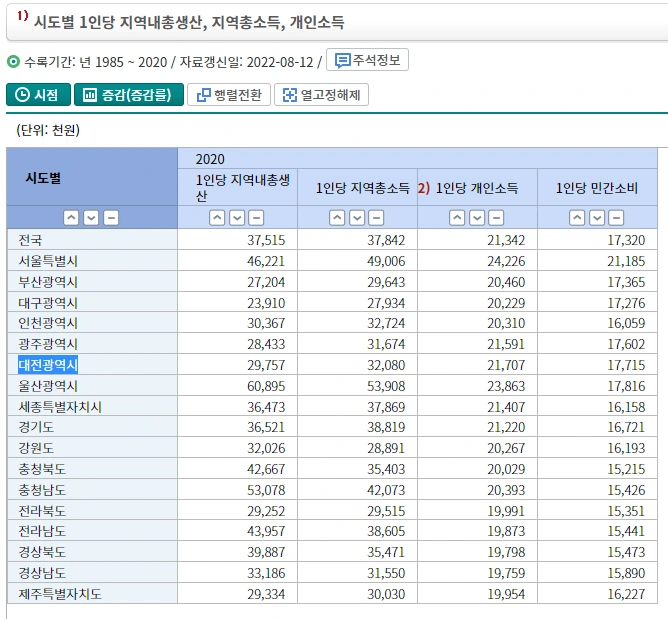
Task: Open the 주석정보 annotation info button
Action: 367,60
